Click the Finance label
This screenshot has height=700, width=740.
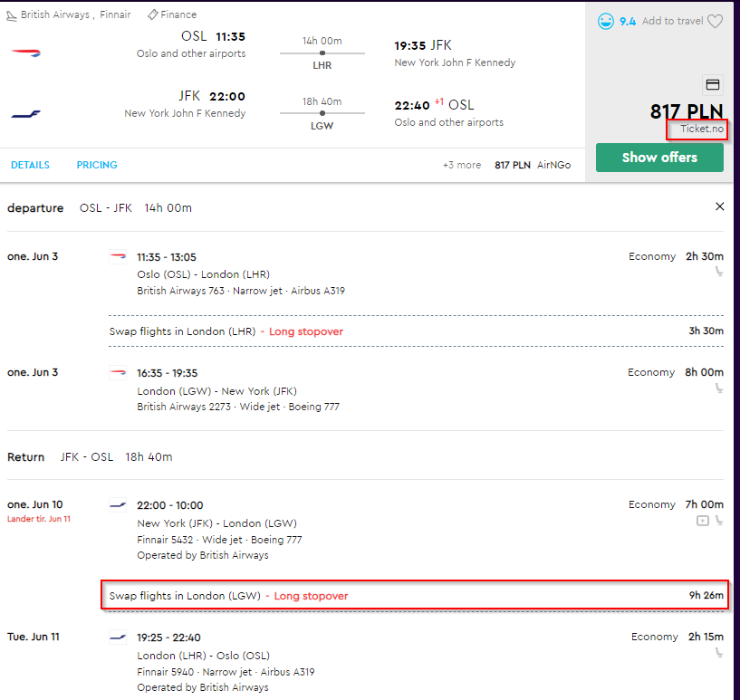[x=178, y=14]
